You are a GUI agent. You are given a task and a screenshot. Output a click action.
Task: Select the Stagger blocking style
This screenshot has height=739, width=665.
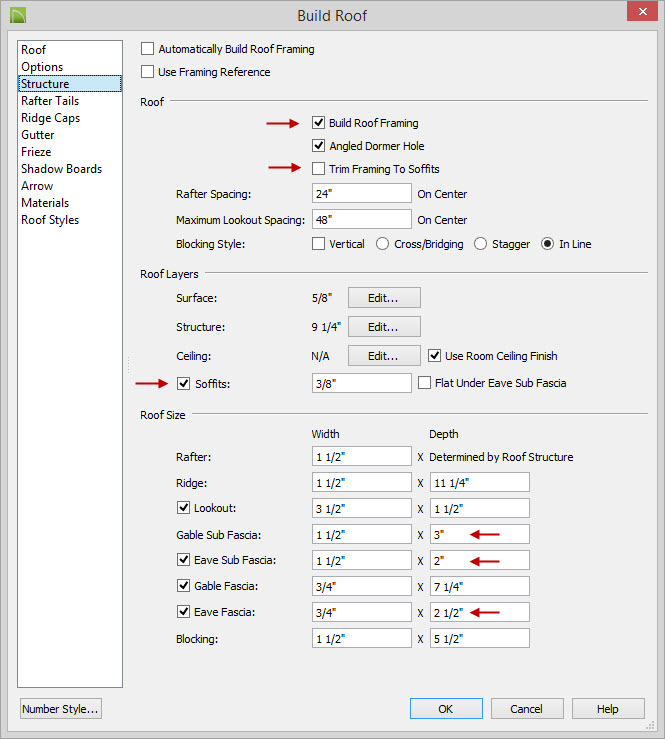pyautogui.click(x=481, y=244)
